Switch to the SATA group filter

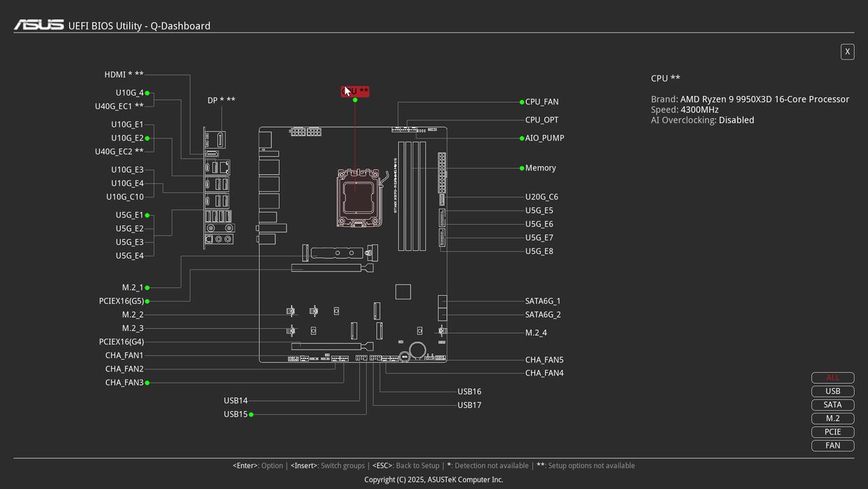point(832,405)
